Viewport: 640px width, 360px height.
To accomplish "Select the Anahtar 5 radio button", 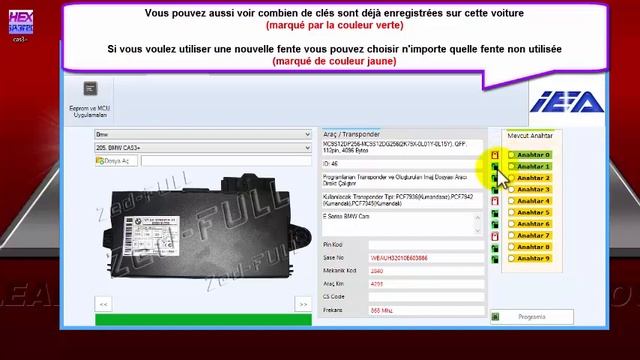I will 511,212.
